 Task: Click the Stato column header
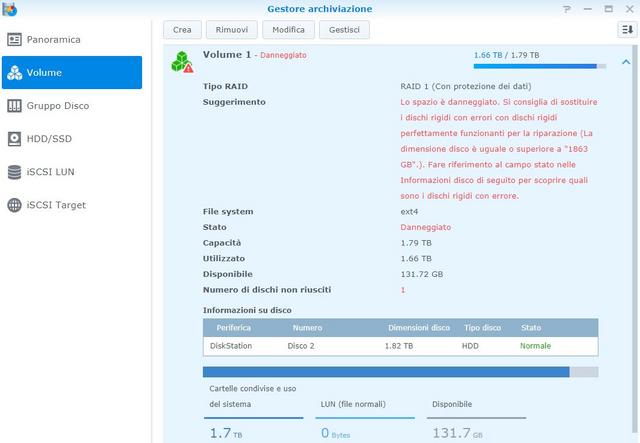531,328
